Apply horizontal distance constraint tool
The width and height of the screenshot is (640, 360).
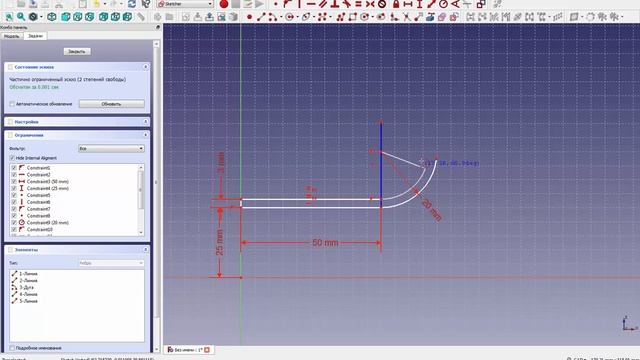(x=408, y=4)
